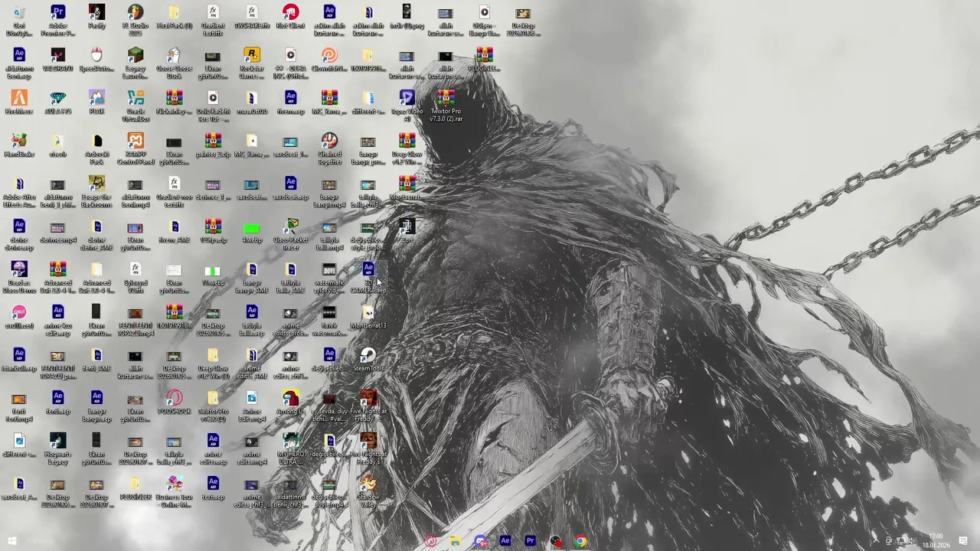
Task: Open After Effects from the taskbar
Action: click(505, 541)
